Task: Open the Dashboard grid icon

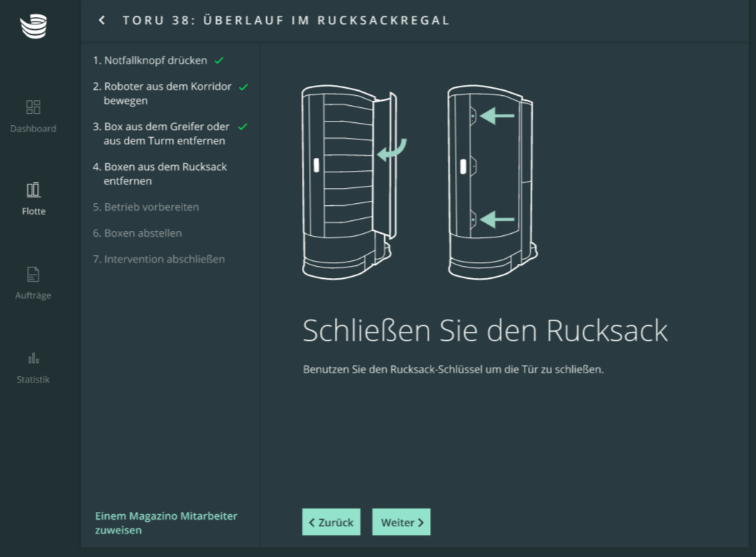Action: click(33, 107)
